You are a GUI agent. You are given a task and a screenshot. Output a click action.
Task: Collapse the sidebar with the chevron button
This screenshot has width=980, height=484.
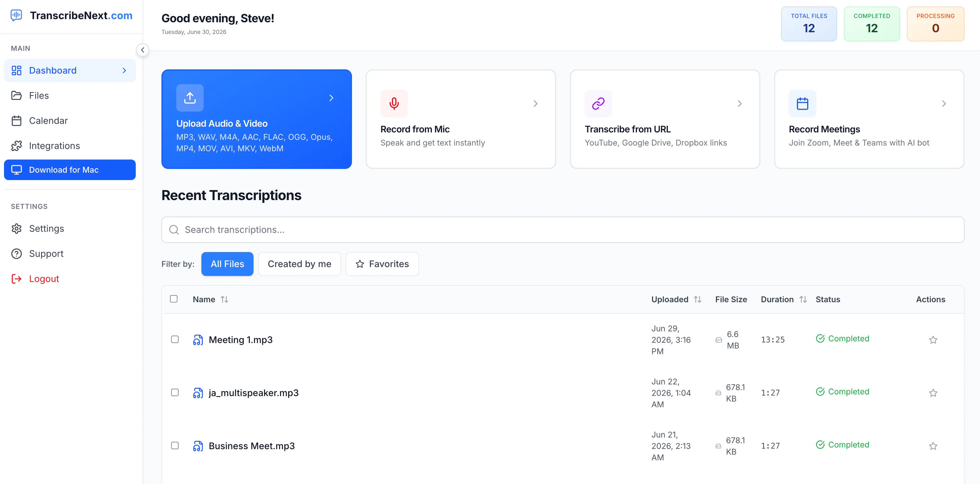pos(143,50)
